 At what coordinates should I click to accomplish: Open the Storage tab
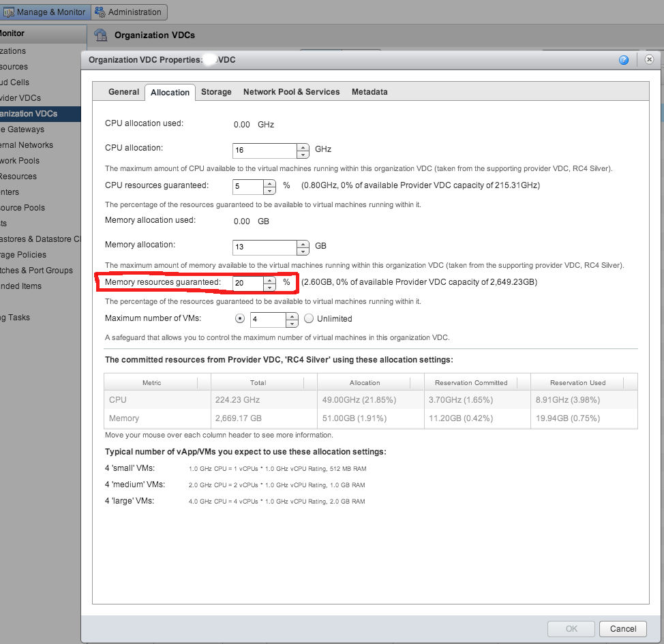click(x=216, y=92)
